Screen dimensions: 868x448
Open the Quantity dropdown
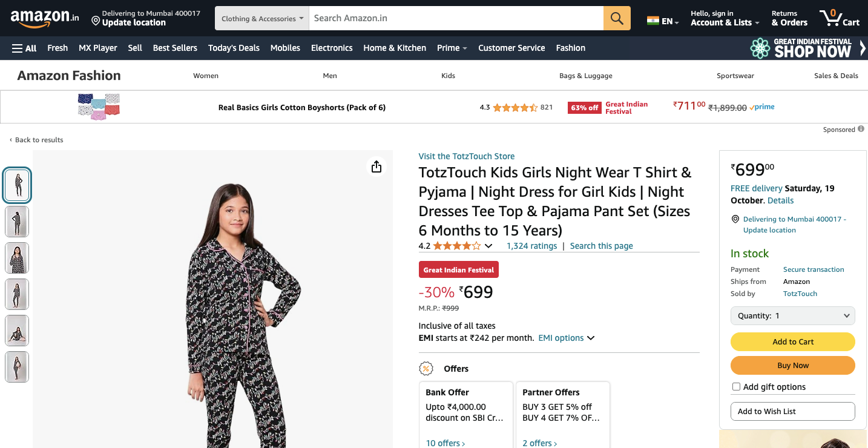pos(792,315)
